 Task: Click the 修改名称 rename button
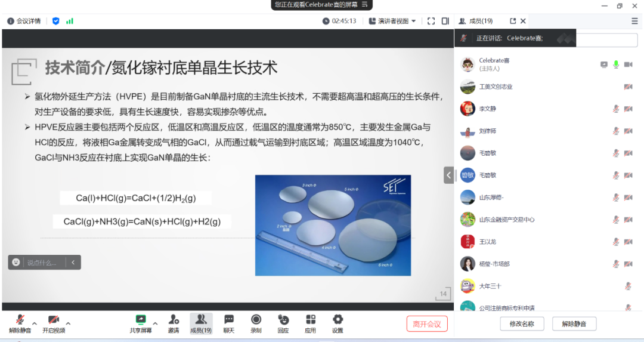521,324
